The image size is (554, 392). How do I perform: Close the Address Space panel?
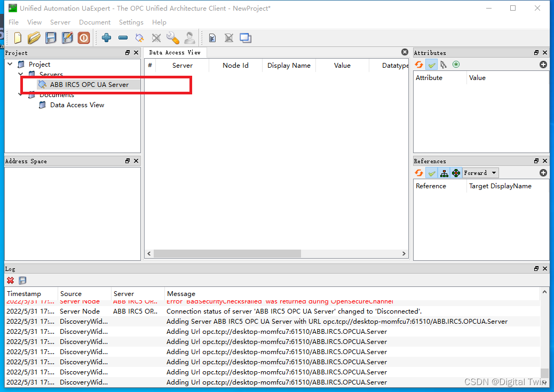pos(136,161)
